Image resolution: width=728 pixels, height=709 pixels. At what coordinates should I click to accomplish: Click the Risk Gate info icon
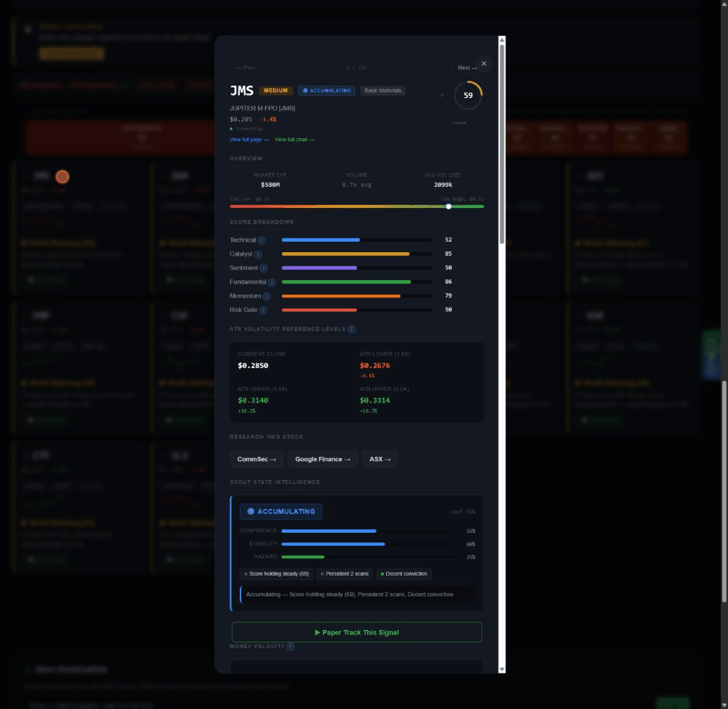tap(263, 309)
